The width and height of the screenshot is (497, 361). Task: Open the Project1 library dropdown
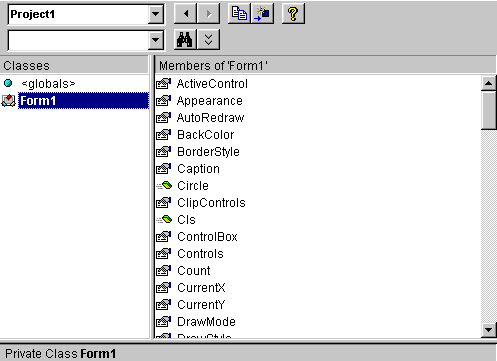(155, 14)
